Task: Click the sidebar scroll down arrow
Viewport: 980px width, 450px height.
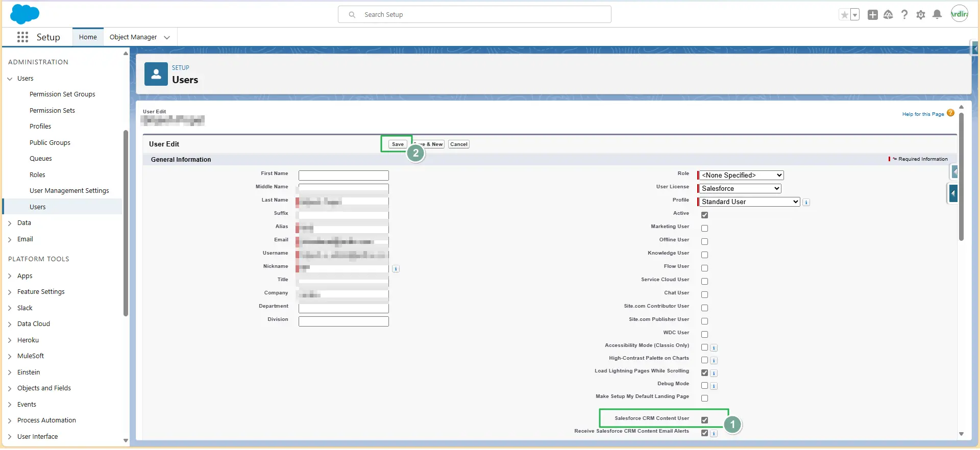Action: coord(126,440)
